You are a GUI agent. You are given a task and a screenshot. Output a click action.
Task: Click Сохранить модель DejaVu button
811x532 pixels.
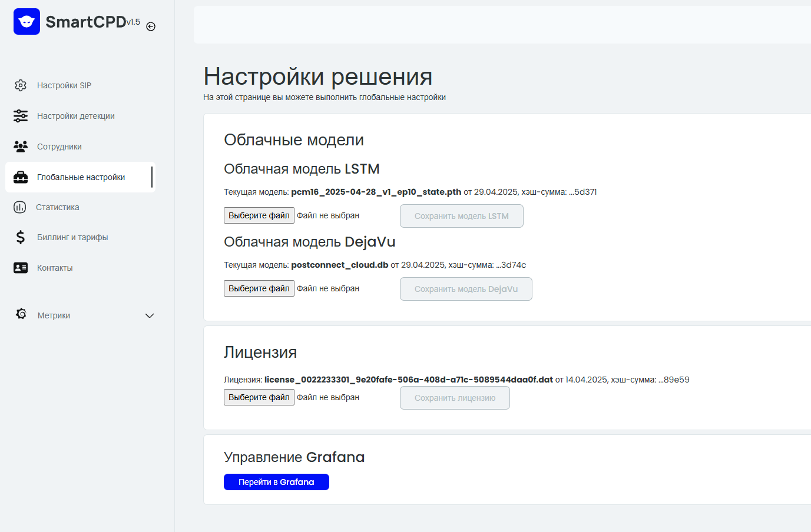coord(466,289)
